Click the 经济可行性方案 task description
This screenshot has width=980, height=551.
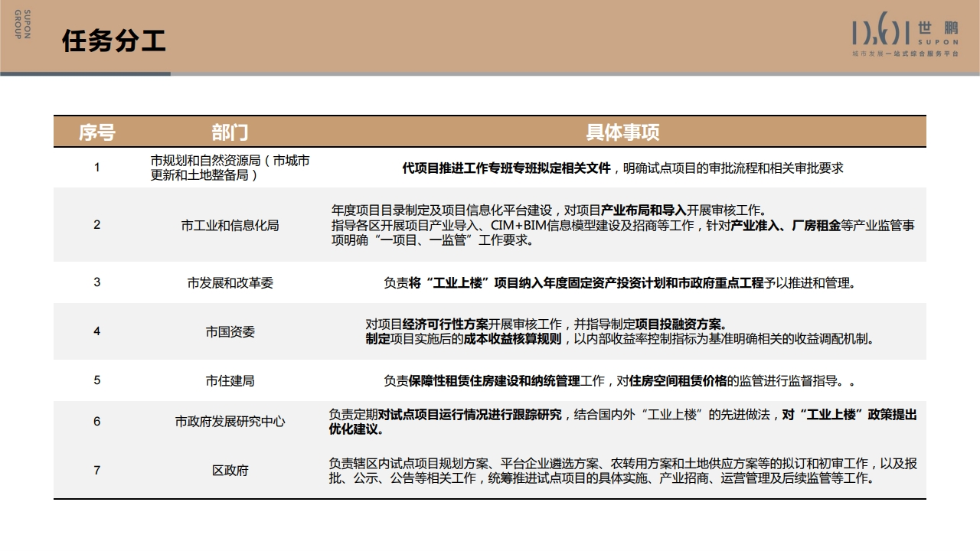[619, 331]
